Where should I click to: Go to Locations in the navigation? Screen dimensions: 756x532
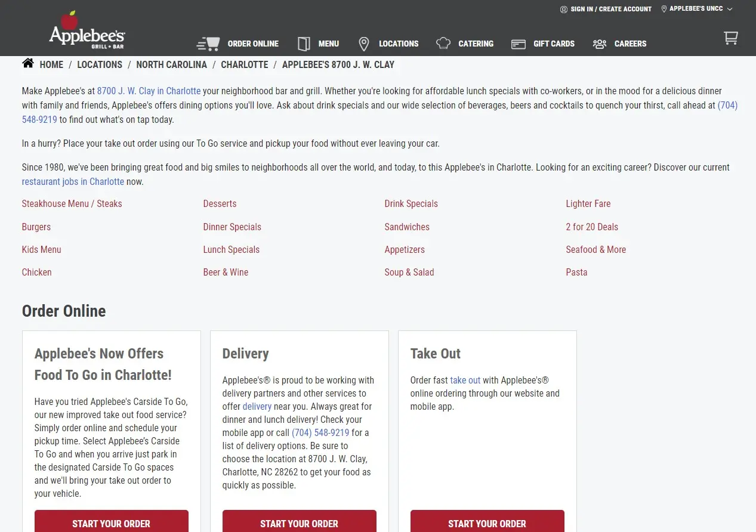[x=399, y=44]
